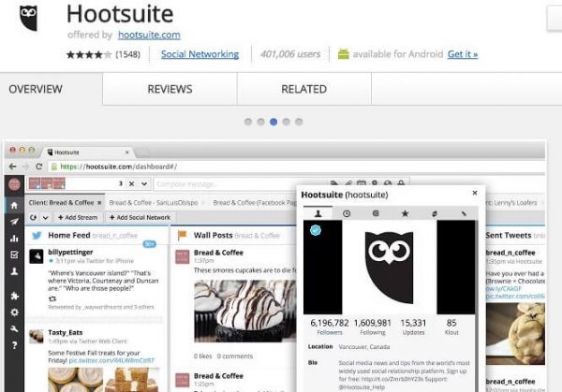562x392 pixels.
Task: Open the cupcake photo in Wall Posts
Action: click(245, 312)
